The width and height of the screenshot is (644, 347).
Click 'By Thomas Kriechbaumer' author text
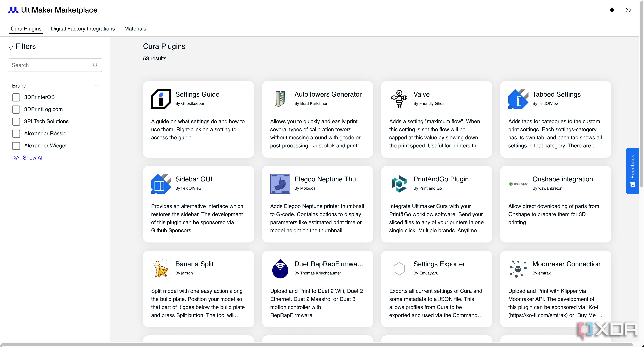pos(318,273)
